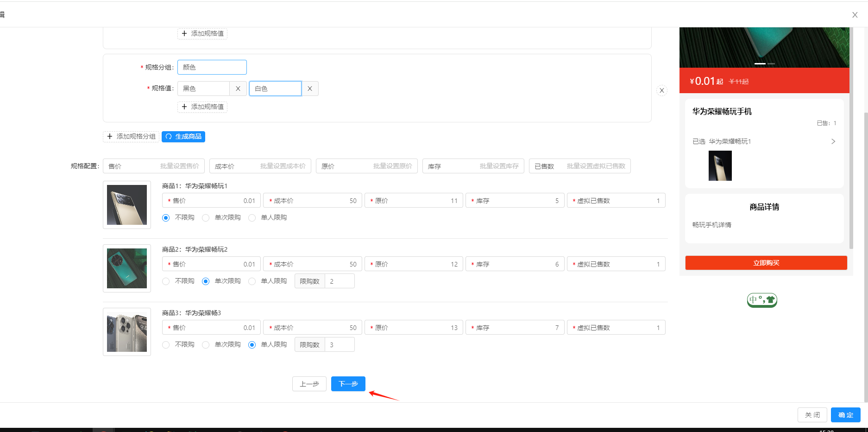Confirm with the 确定 button
This screenshot has height=432, width=868.
[x=846, y=415]
